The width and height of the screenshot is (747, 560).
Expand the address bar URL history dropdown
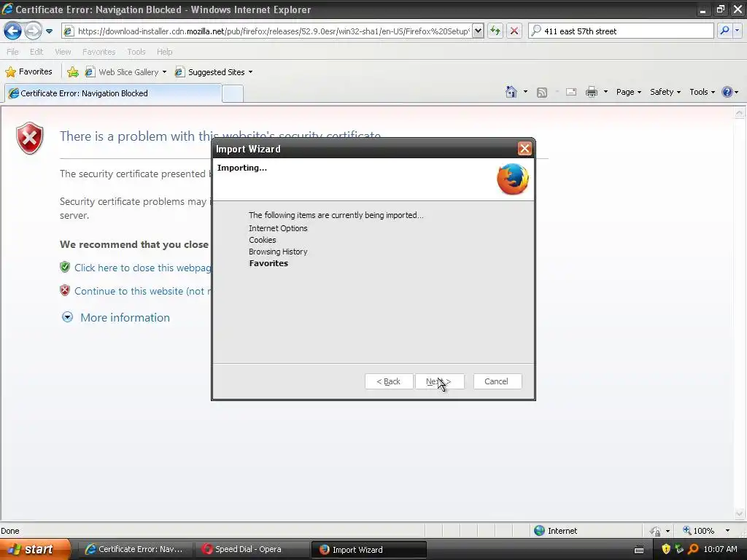478,31
